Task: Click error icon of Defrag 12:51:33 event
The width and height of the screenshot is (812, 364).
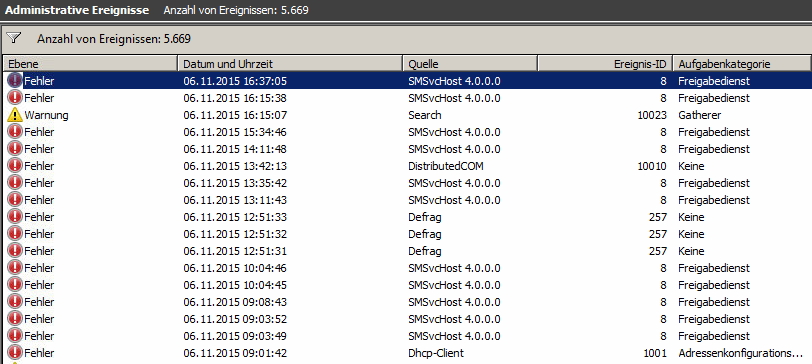Action: tap(15, 217)
